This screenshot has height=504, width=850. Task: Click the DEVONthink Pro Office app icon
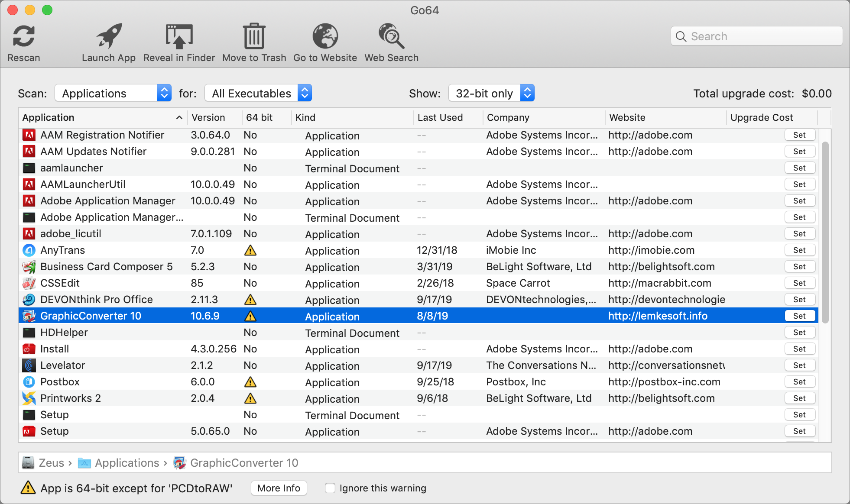pyautogui.click(x=29, y=300)
